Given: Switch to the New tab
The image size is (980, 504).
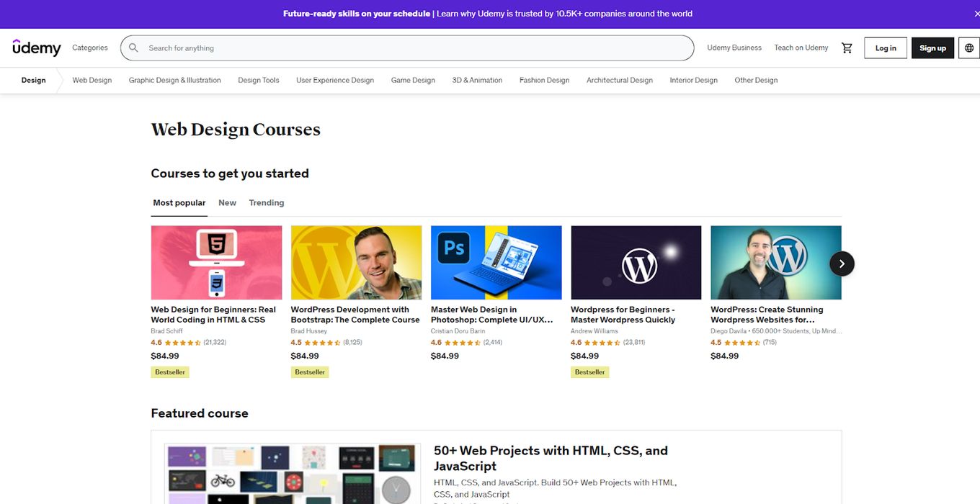Looking at the screenshot, I should (228, 203).
